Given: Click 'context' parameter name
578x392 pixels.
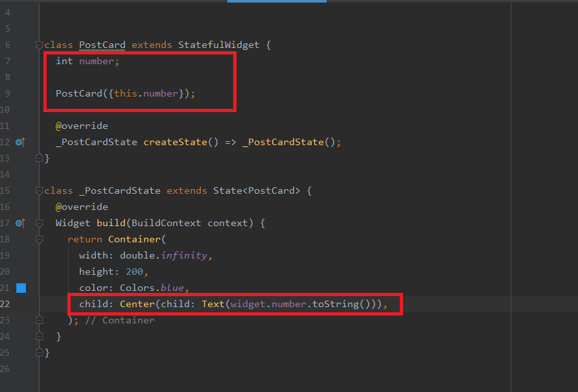Looking at the screenshot, I should (x=227, y=223).
